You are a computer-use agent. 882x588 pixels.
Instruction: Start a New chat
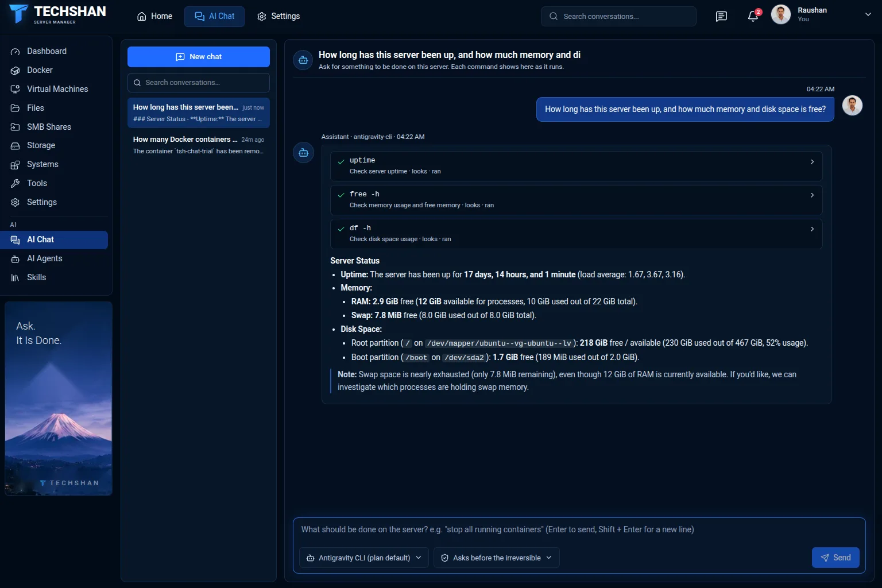(x=199, y=57)
